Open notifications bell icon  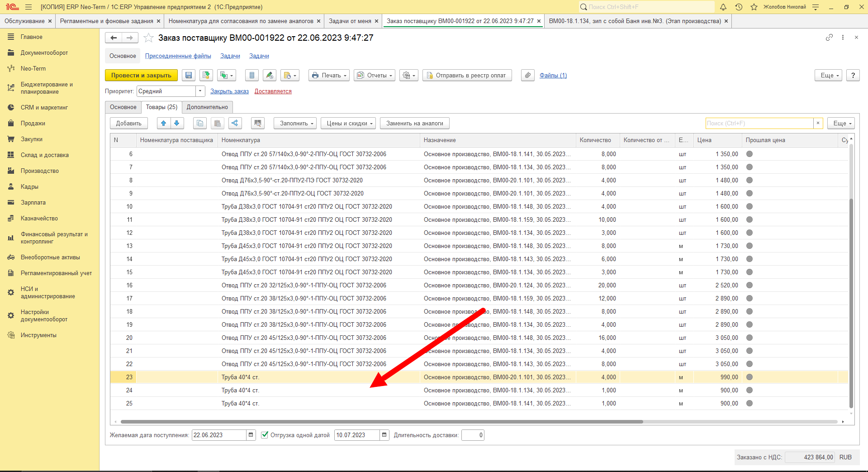[x=723, y=7]
